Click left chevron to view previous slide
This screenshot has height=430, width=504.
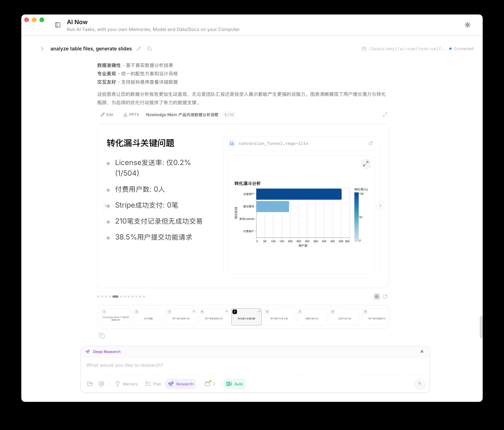point(106,206)
